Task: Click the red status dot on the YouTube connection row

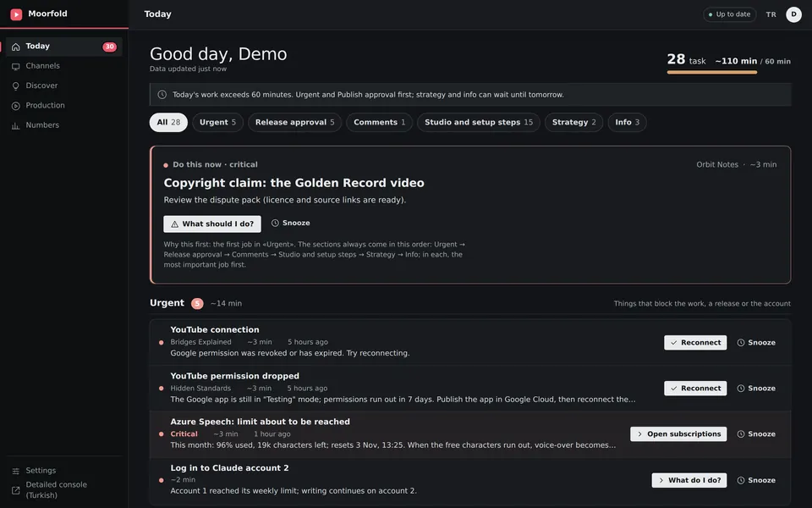Action: click(161, 343)
